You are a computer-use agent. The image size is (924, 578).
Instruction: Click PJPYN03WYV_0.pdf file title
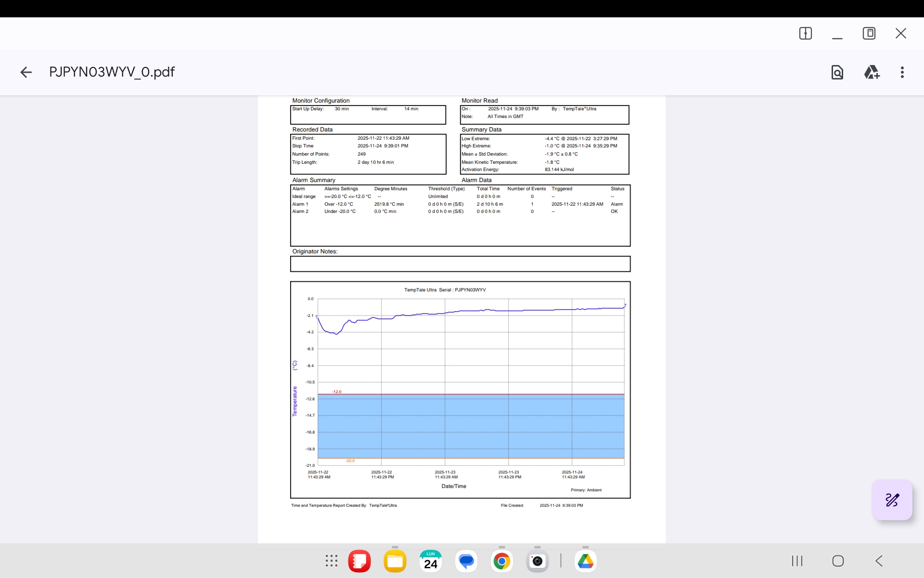112,72
